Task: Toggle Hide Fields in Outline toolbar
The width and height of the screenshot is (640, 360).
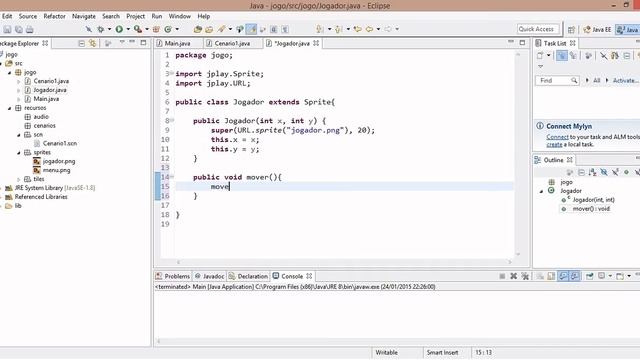Action: (x=604, y=173)
